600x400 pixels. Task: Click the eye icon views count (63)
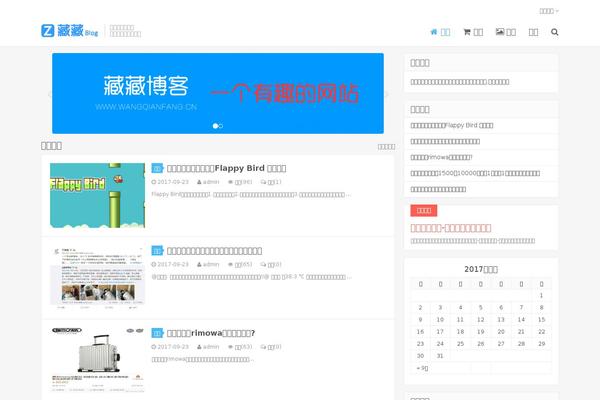point(240,347)
